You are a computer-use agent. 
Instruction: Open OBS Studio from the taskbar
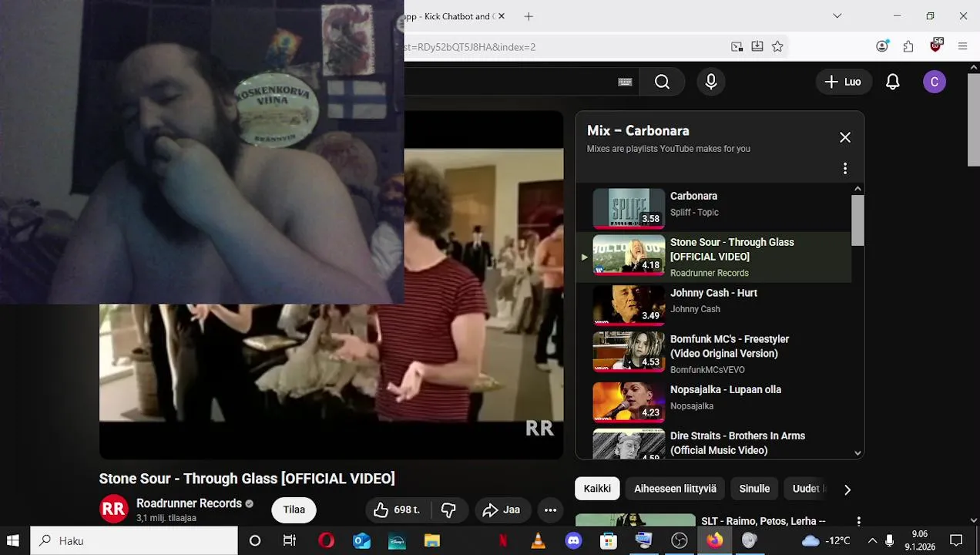tap(679, 540)
